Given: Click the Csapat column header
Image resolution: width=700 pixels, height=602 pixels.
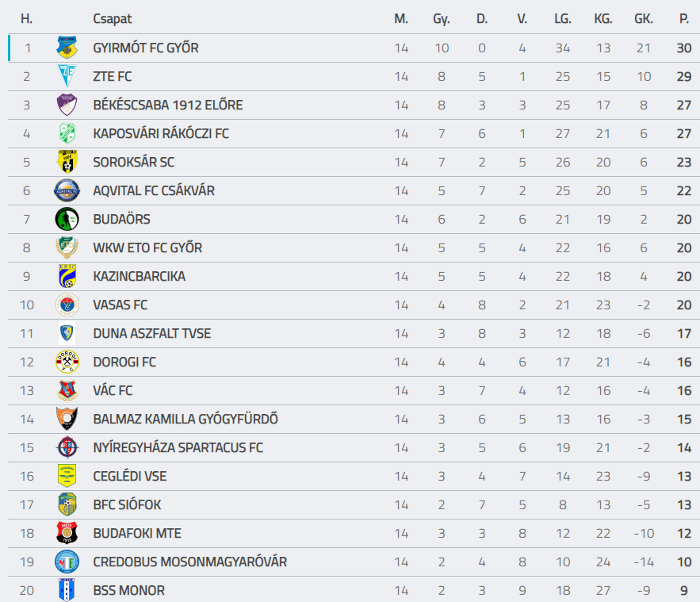Looking at the screenshot, I should tap(112, 19).
